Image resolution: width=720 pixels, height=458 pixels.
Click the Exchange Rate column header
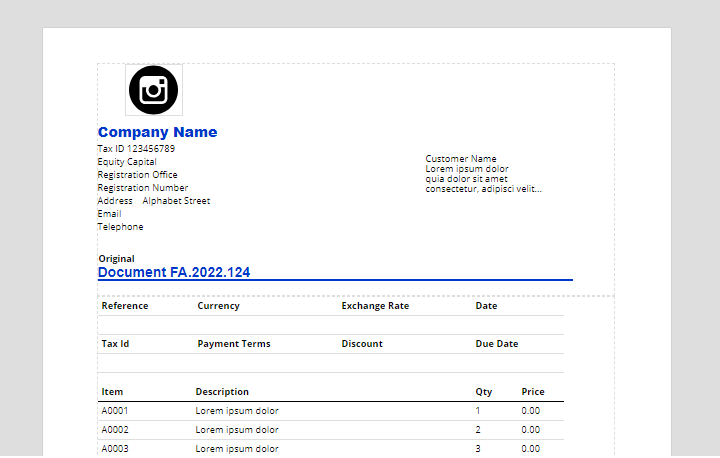point(375,306)
